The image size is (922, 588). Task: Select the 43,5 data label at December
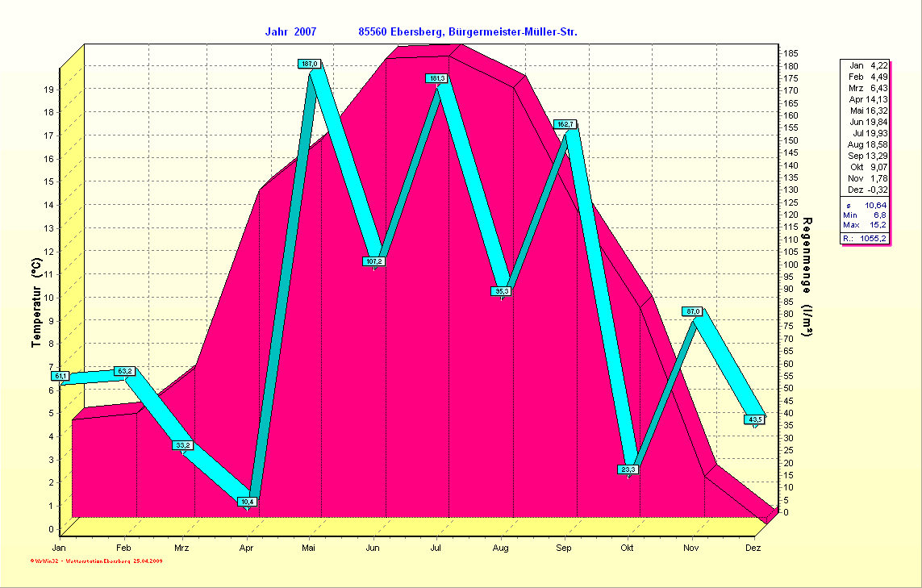click(x=755, y=419)
